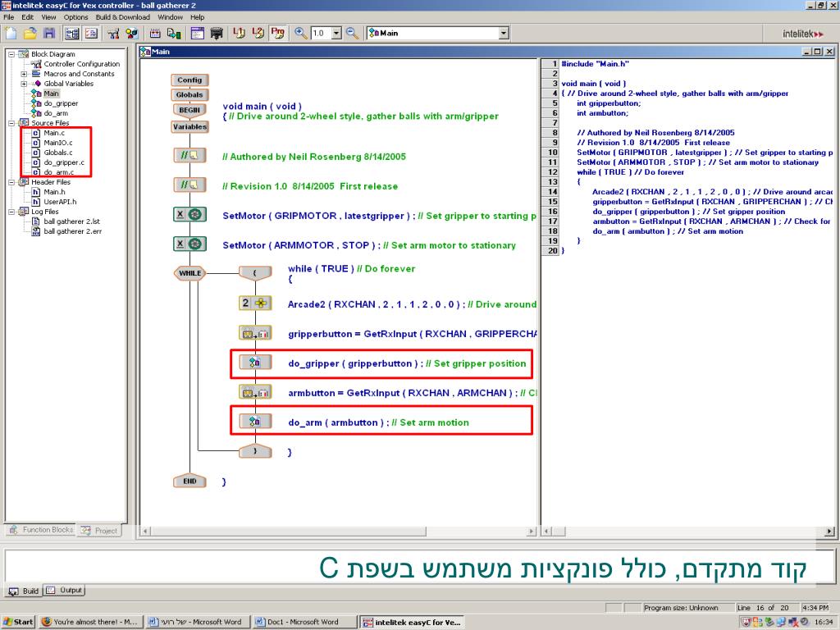The height and width of the screenshot is (630, 840).
Task: Open the Edit menu
Action: click(x=27, y=17)
